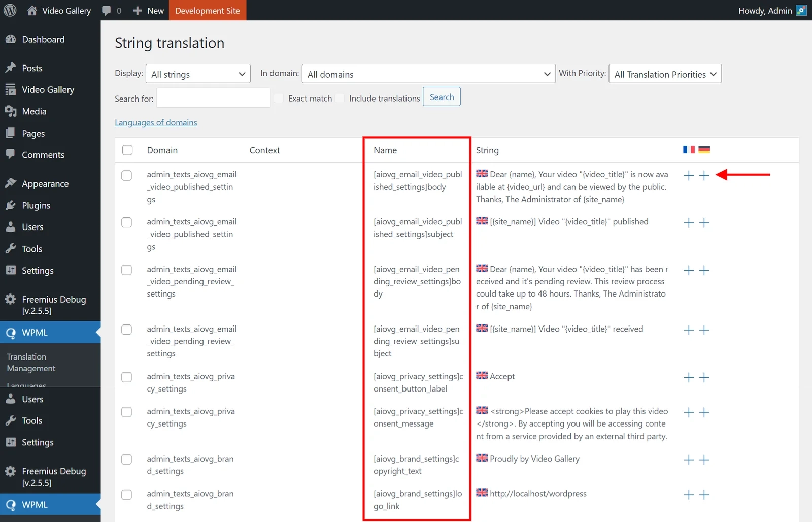Add a German translation for the copyright_text string
Viewport: 812px width, 522px height.
point(704,460)
